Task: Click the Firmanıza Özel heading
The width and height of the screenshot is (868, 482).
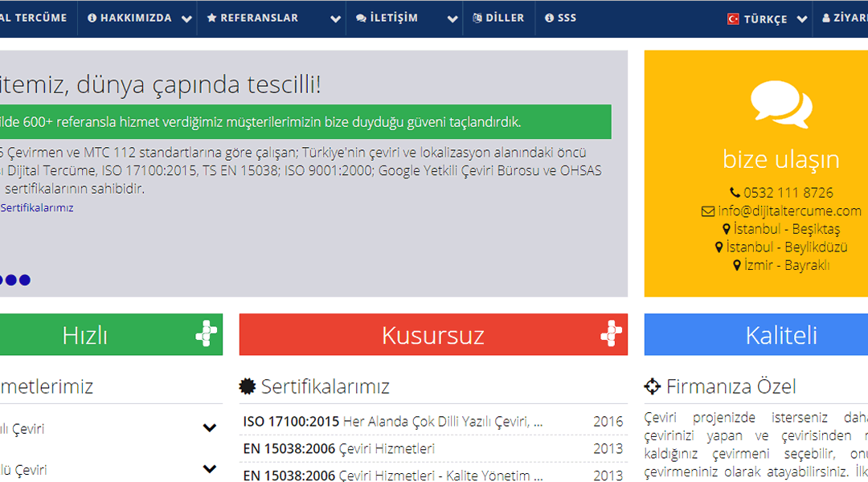Action: coord(731,386)
